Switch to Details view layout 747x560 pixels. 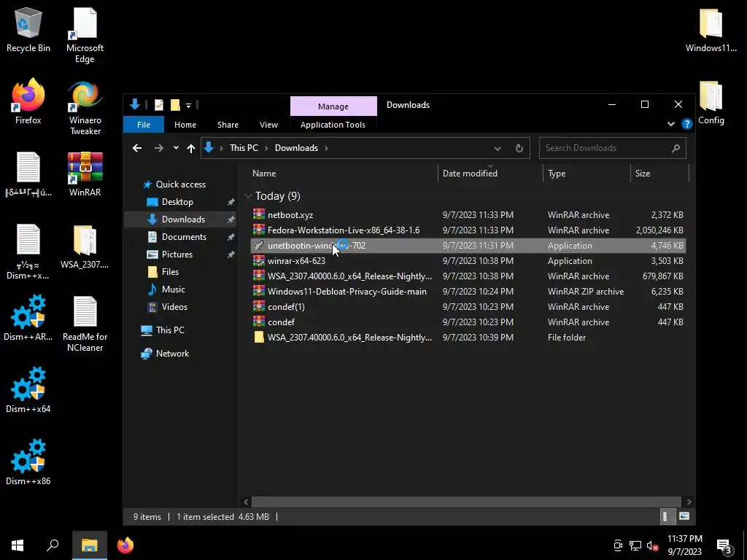point(667,516)
